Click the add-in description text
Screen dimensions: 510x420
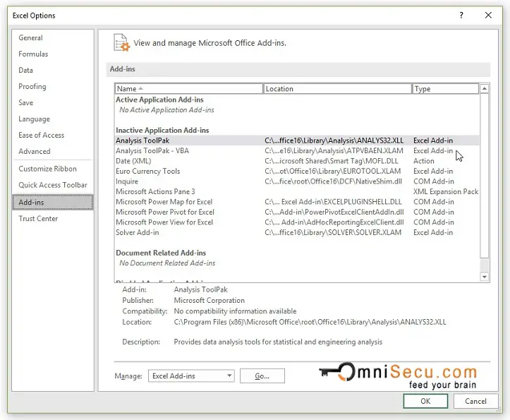(278, 342)
